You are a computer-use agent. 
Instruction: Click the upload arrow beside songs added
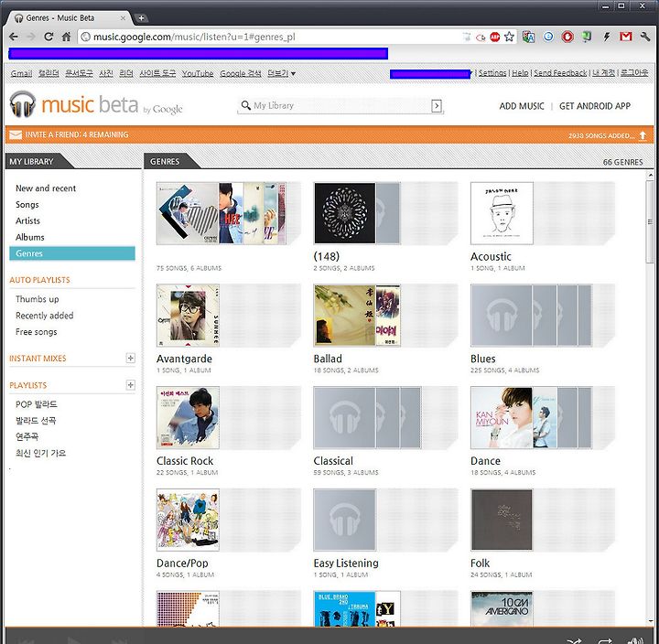pyautogui.click(x=643, y=135)
